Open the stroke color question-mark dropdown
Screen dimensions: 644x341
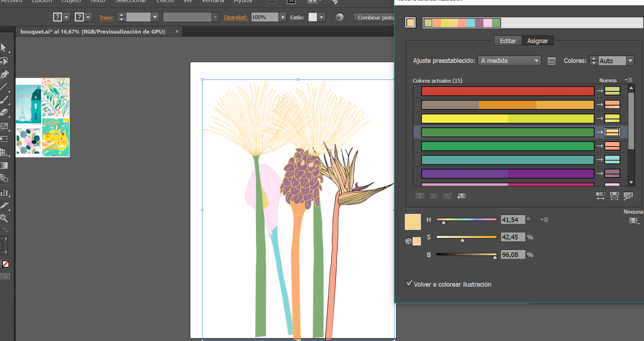coord(88,17)
